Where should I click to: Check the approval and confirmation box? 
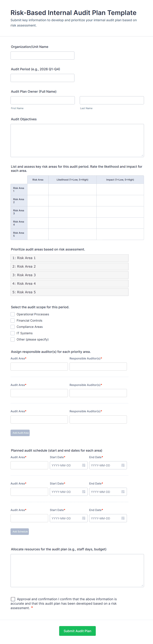coord(13,599)
